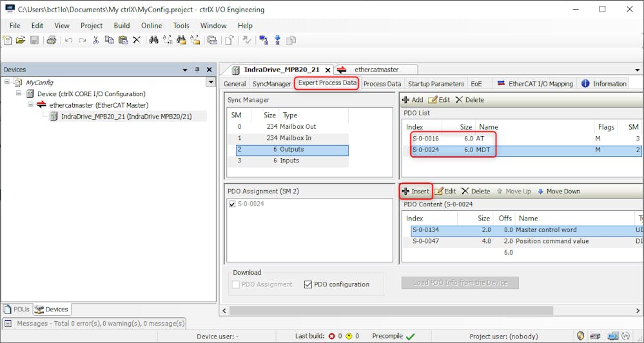Click the device connection icon in status bar
This screenshot has height=343, width=644.
595,336
